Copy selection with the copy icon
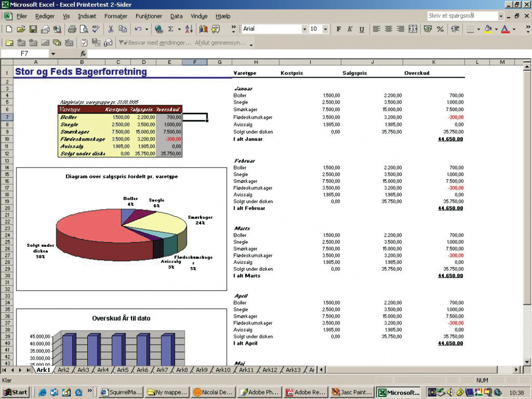Image resolution: width=532 pixels, height=399 pixels. tap(122, 29)
